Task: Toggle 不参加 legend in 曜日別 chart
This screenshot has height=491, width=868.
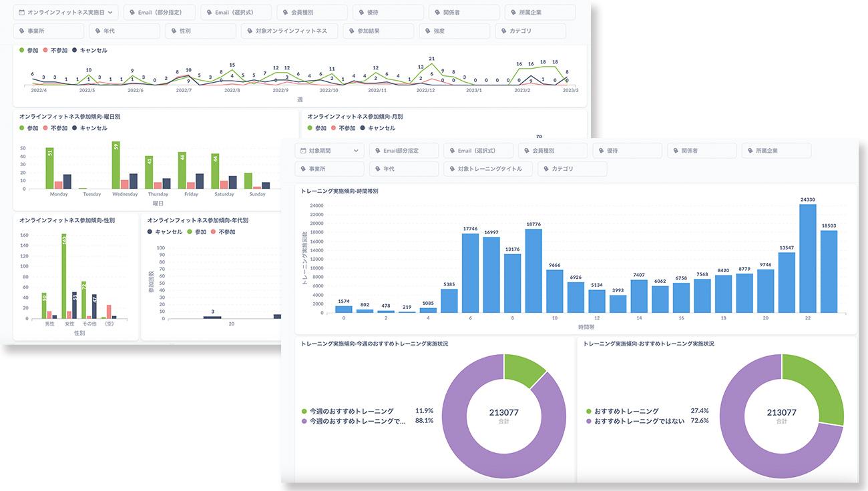Action: tap(55, 128)
